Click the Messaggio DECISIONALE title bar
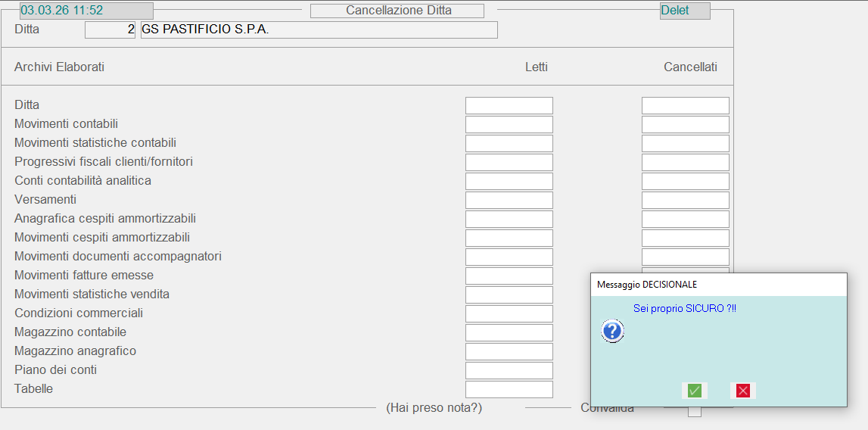868x430 pixels. tap(718, 285)
